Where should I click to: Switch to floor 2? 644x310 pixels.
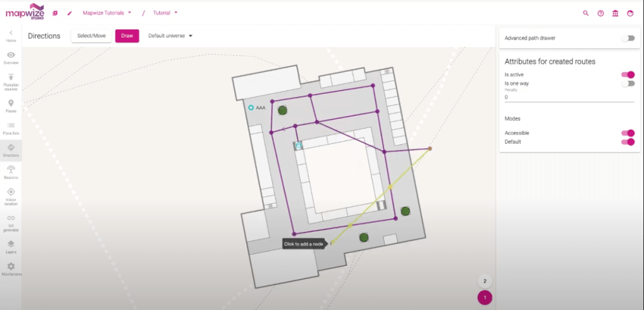[484, 281]
